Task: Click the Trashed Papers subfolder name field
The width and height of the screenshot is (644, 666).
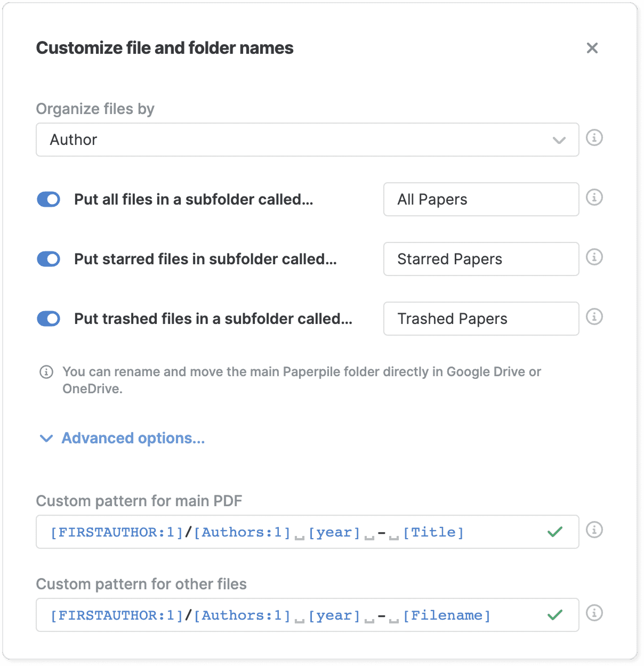Action: point(481,319)
